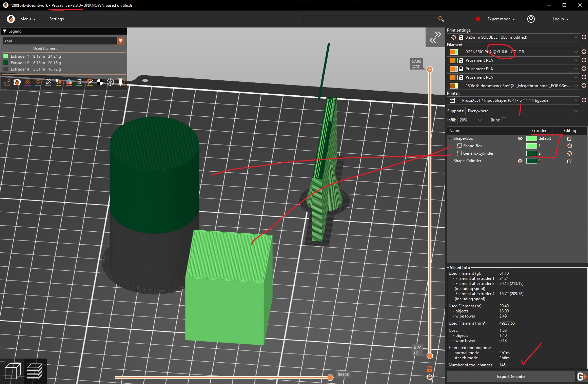The height and width of the screenshot is (384, 588).
Task: Click Extruder 2 dark green legend swatch
Action: [6, 63]
